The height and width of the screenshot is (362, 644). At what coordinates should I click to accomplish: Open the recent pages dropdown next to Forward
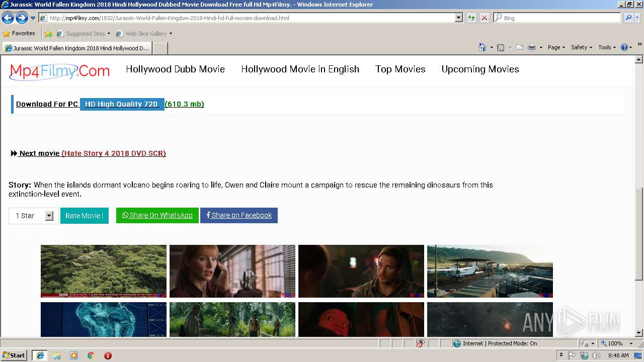tap(33, 18)
